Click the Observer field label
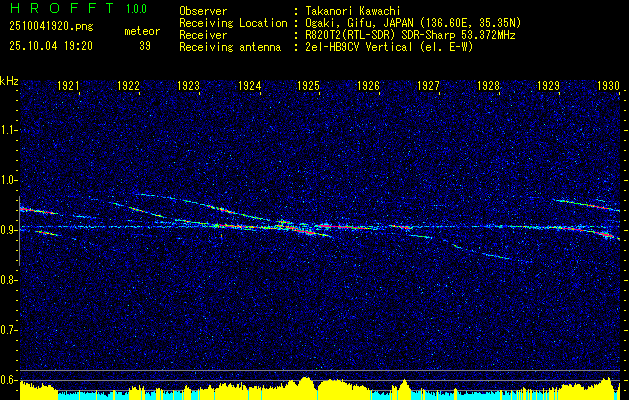629x400 pixels. pos(203,11)
